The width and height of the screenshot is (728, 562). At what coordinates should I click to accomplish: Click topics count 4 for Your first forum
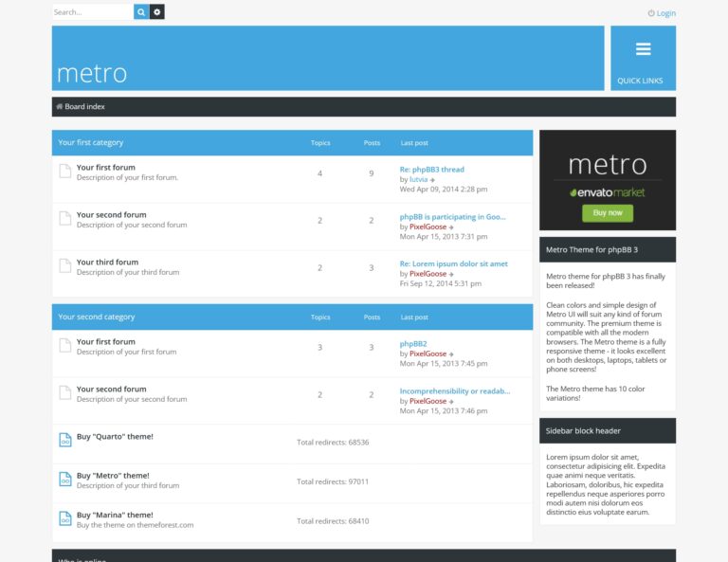point(319,173)
